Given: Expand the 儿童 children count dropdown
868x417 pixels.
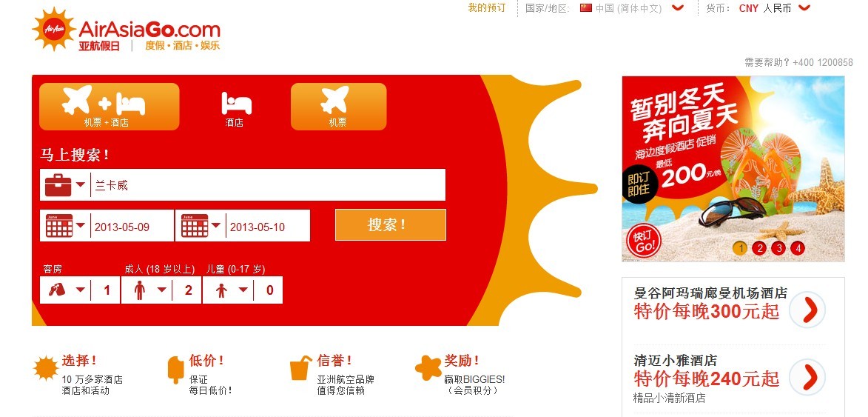Looking at the screenshot, I should pos(243,290).
